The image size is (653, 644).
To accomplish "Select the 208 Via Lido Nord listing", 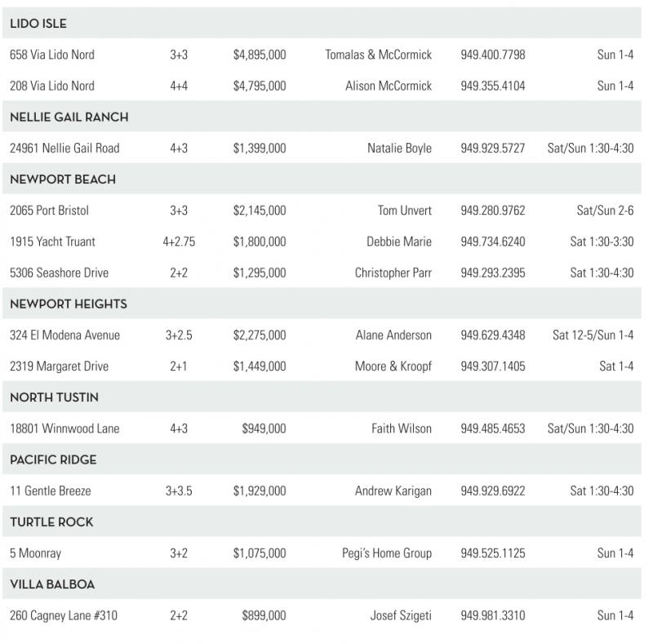I will click(x=52, y=86).
